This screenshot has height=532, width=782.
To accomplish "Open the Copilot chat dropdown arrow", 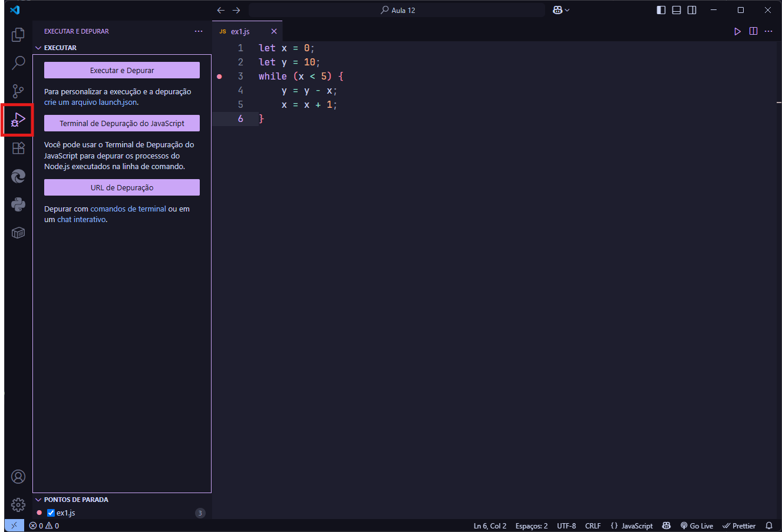I will 567,10.
